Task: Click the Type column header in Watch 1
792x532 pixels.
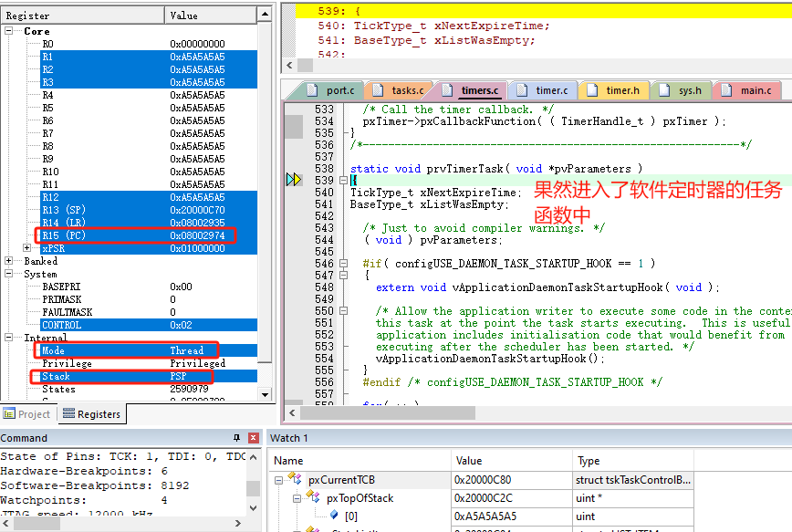Action: point(633,461)
